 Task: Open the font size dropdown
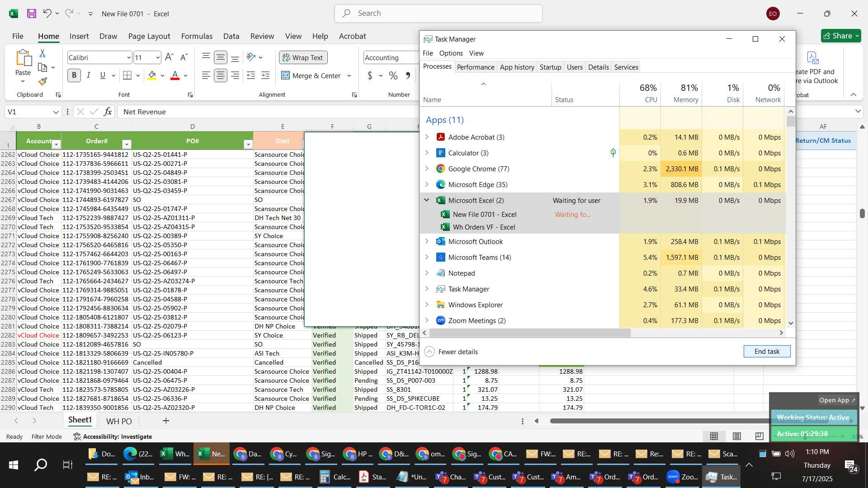157,58
